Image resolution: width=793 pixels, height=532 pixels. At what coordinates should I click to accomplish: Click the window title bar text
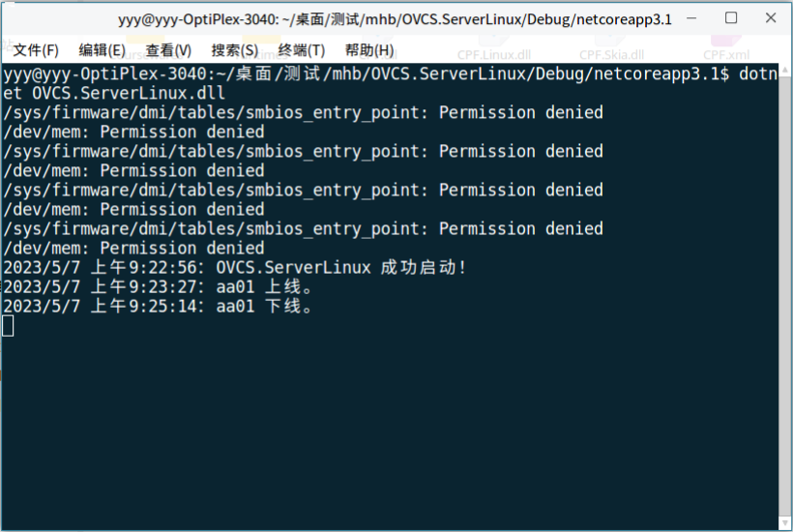point(395,18)
